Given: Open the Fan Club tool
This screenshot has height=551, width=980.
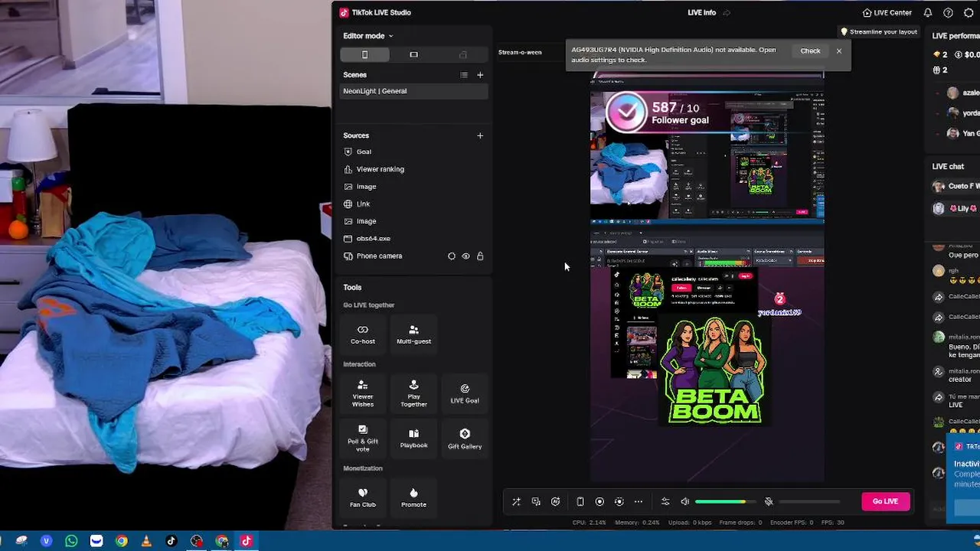Looking at the screenshot, I should [x=363, y=497].
